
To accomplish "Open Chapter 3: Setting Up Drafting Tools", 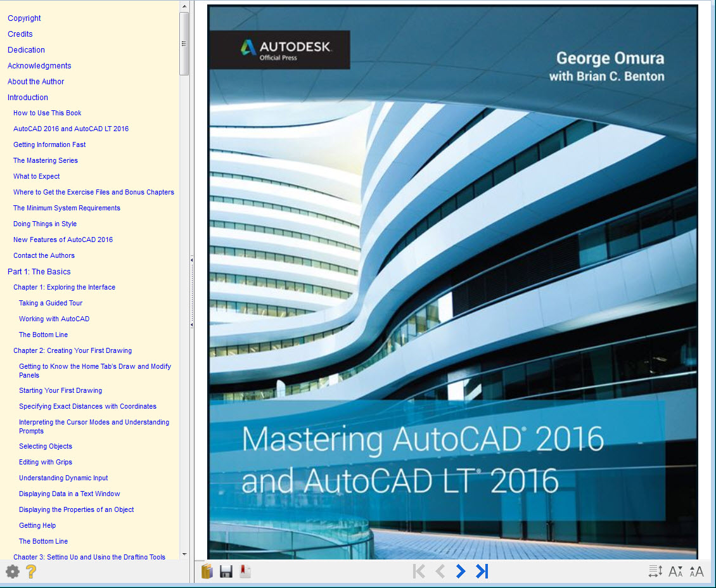I will (89, 556).
